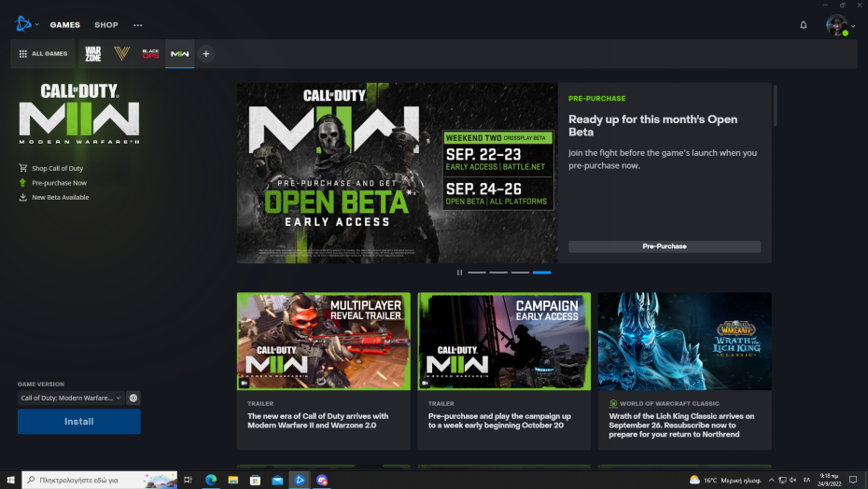868x489 pixels.
Task: Click the network icon in the system tray
Action: [782, 481]
